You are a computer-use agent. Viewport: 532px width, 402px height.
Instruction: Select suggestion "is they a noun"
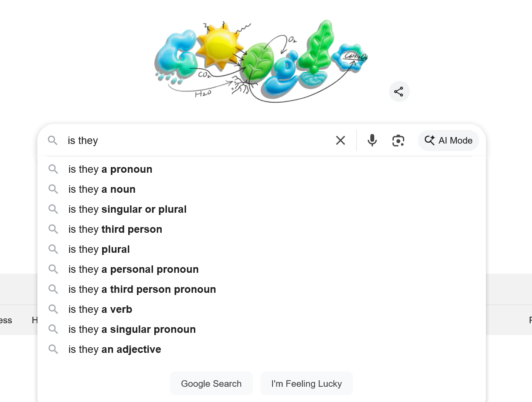[102, 189]
